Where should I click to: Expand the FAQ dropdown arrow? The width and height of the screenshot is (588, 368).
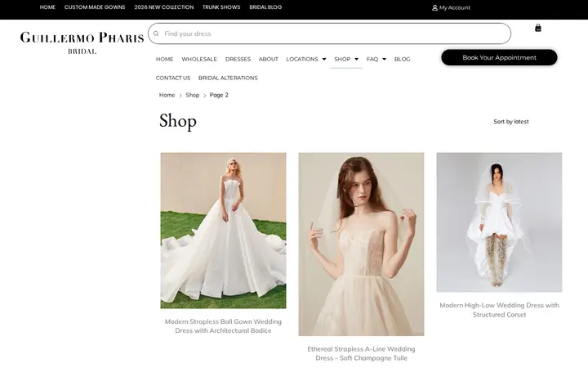[x=384, y=59]
